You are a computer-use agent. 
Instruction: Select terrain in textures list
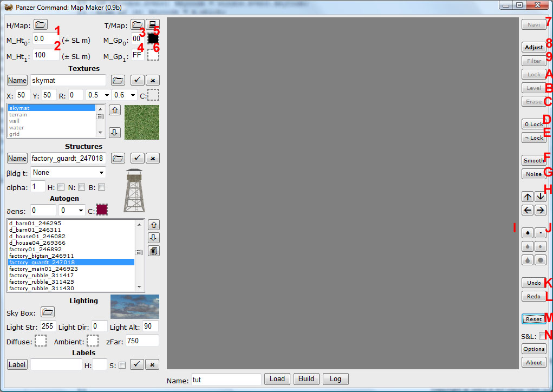[x=51, y=115]
